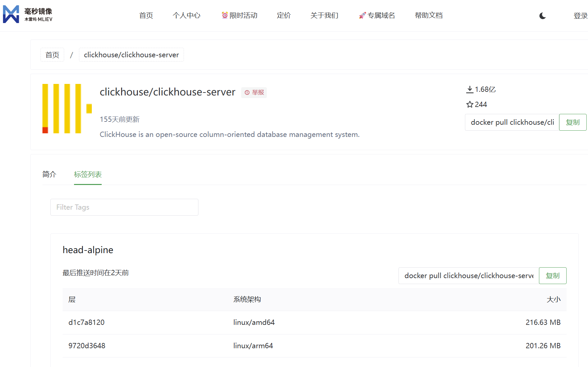Click the 201.26 MB size value
This screenshot has width=588, height=367.
pyautogui.click(x=543, y=346)
